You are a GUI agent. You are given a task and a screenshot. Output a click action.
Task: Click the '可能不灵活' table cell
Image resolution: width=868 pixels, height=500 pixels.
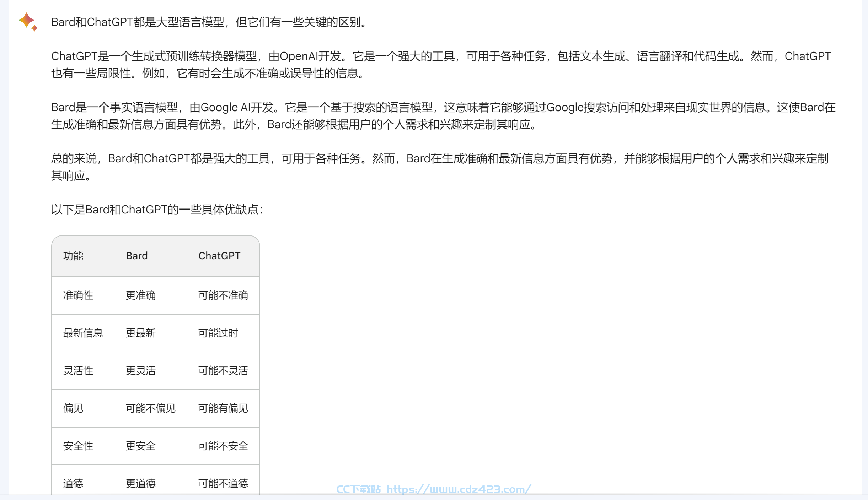point(223,370)
